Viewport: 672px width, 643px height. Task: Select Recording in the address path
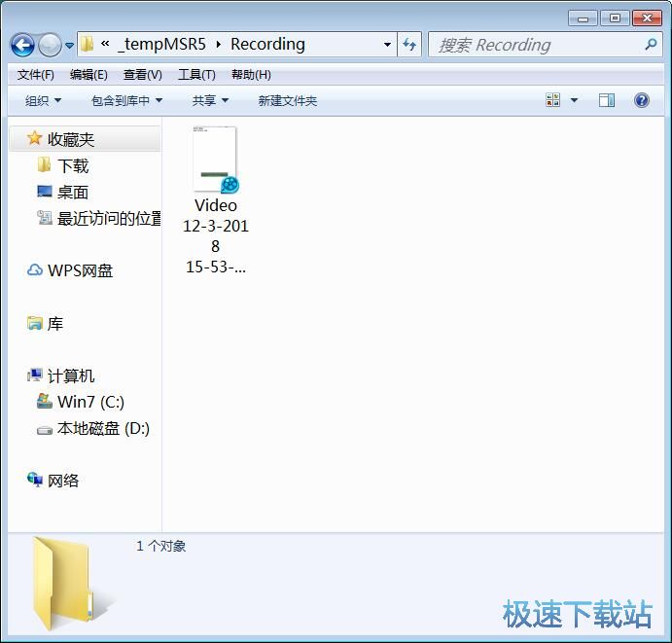click(x=267, y=44)
